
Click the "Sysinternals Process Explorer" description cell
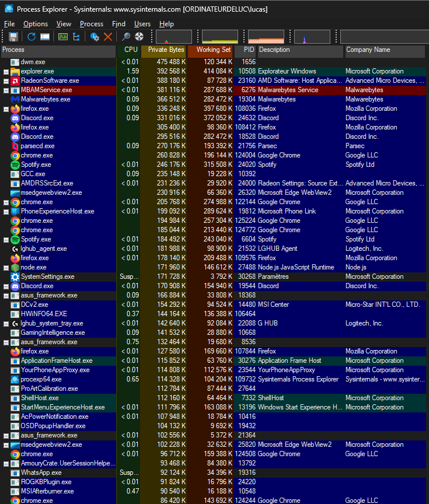coord(298,379)
